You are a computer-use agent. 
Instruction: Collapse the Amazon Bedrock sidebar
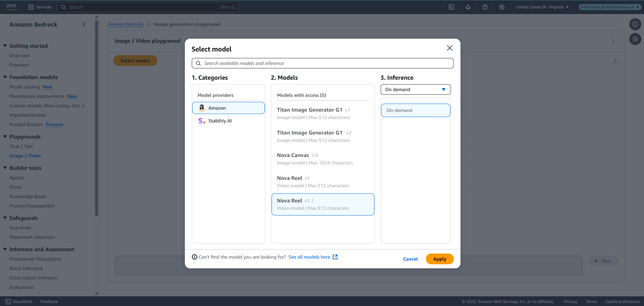click(x=84, y=25)
